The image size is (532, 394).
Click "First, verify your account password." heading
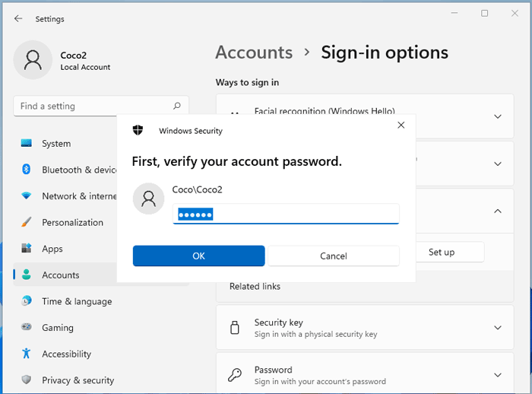[x=237, y=161]
